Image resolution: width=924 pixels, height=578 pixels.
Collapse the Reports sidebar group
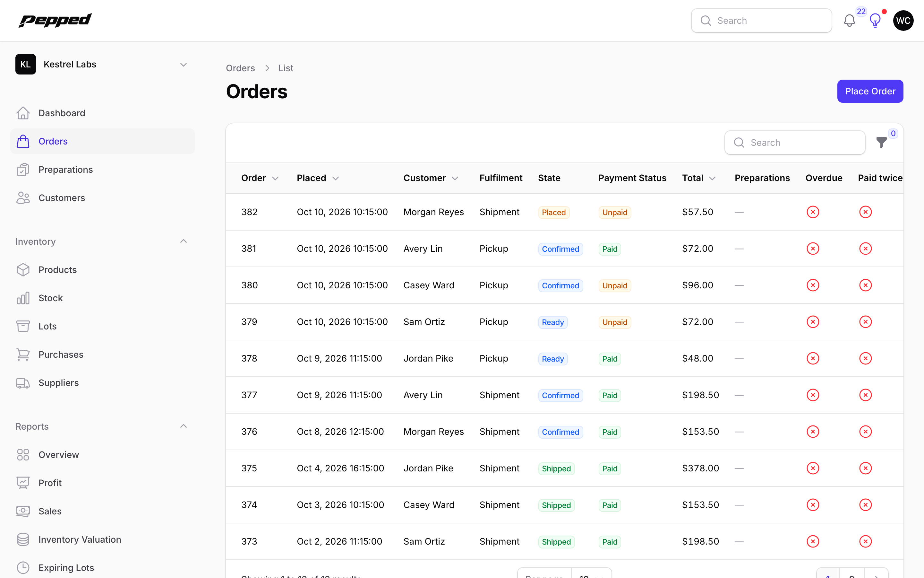pyautogui.click(x=183, y=426)
